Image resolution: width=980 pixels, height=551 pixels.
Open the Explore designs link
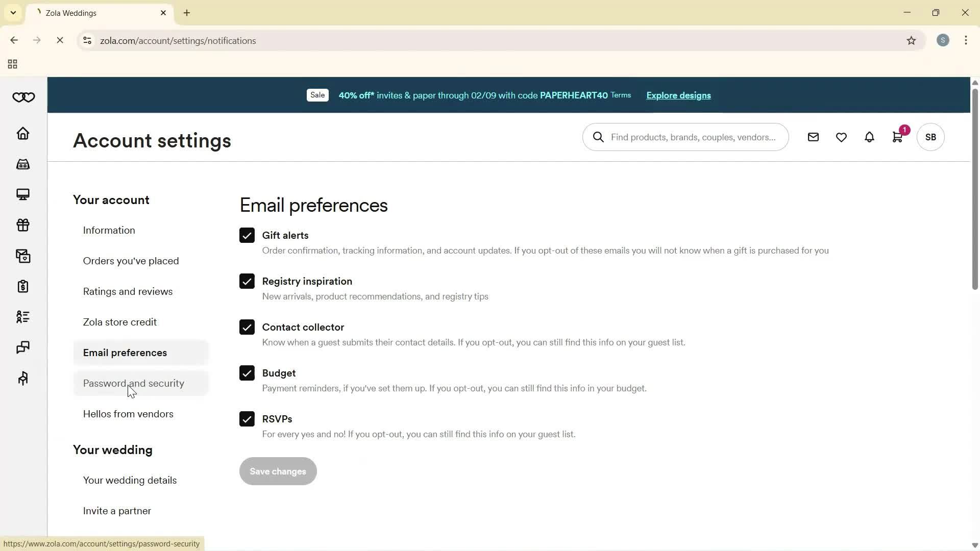678,95
